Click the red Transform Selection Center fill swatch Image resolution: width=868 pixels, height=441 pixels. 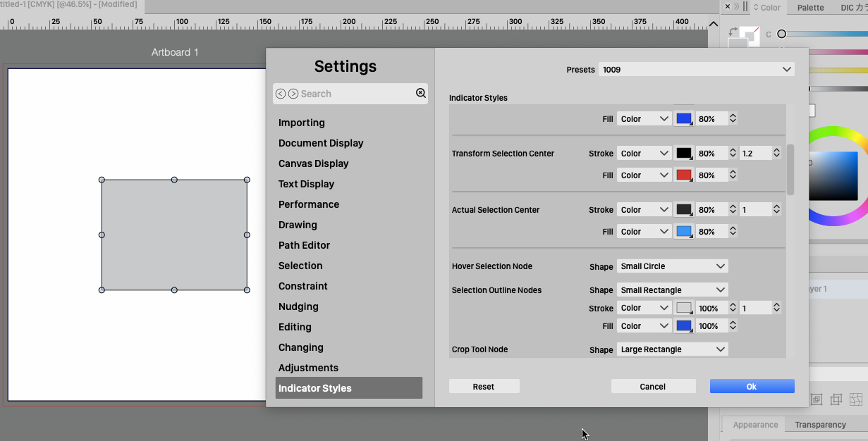(683, 175)
